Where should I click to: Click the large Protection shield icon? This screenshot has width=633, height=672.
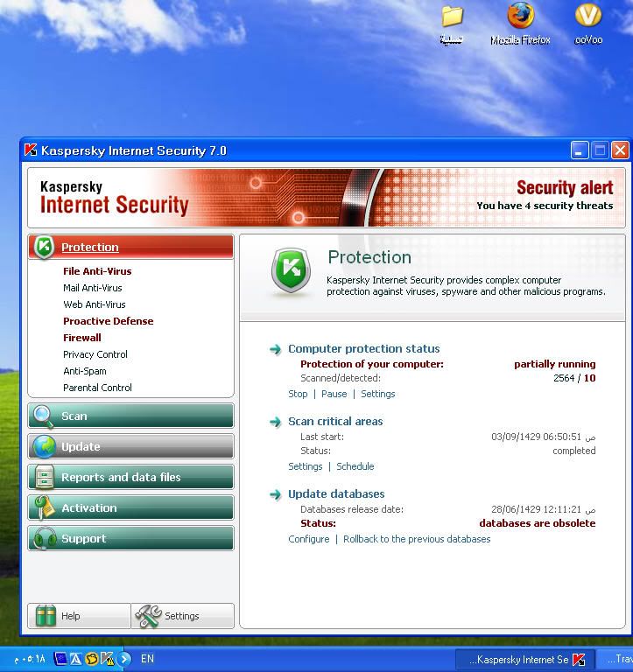point(291,271)
